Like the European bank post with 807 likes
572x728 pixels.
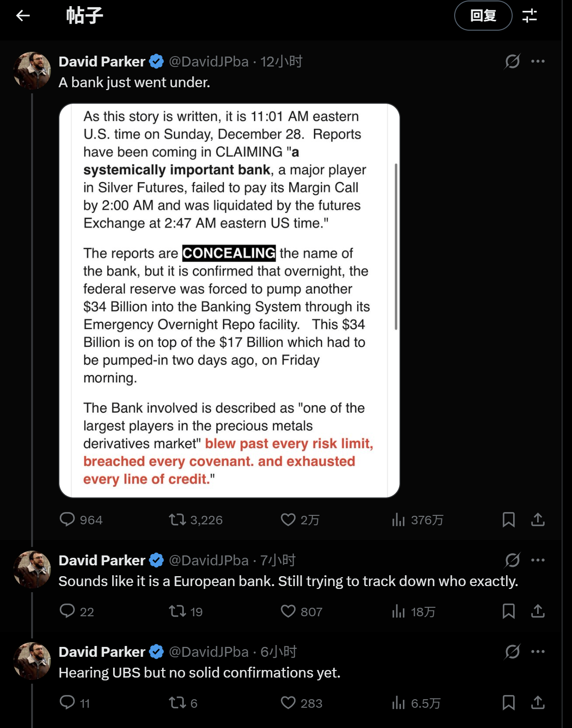[x=288, y=611]
